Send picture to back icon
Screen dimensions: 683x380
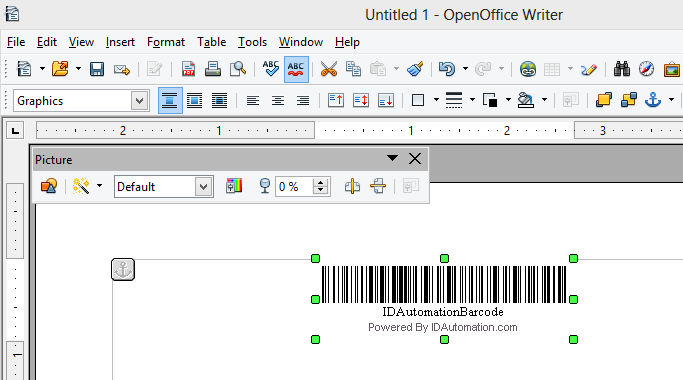coord(629,101)
